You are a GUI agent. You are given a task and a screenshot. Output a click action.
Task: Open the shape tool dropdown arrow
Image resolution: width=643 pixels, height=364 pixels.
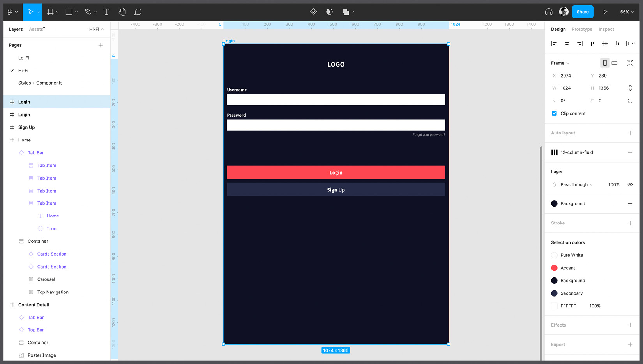pos(76,12)
